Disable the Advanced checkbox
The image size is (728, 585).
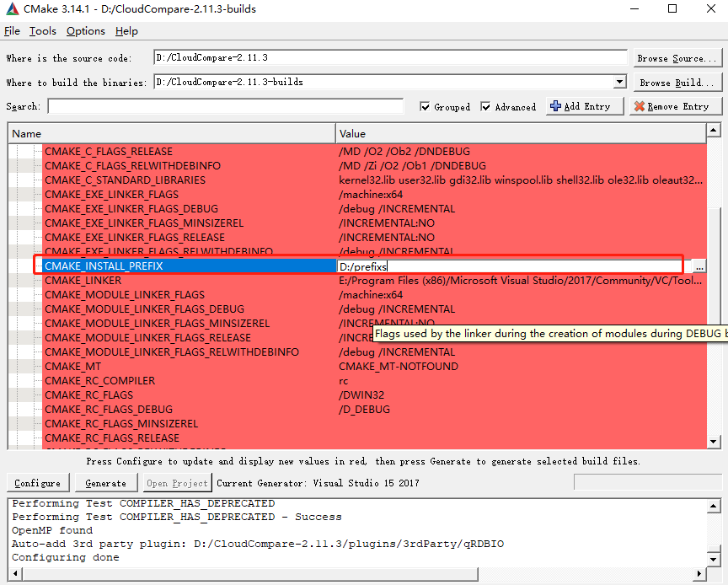tap(485, 106)
